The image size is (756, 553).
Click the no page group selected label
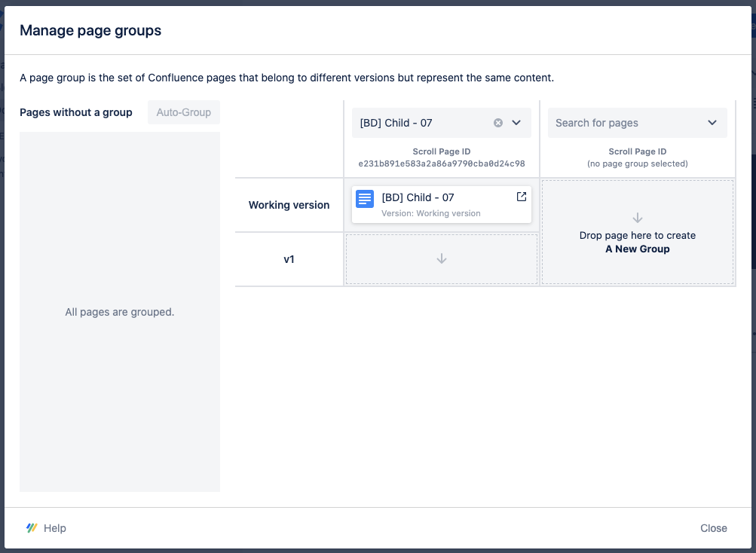638,163
